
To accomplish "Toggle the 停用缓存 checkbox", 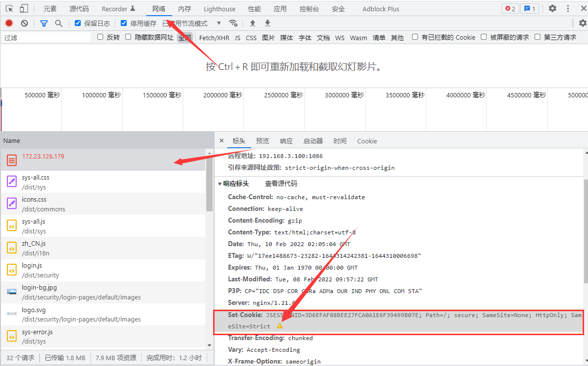I will [x=124, y=23].
